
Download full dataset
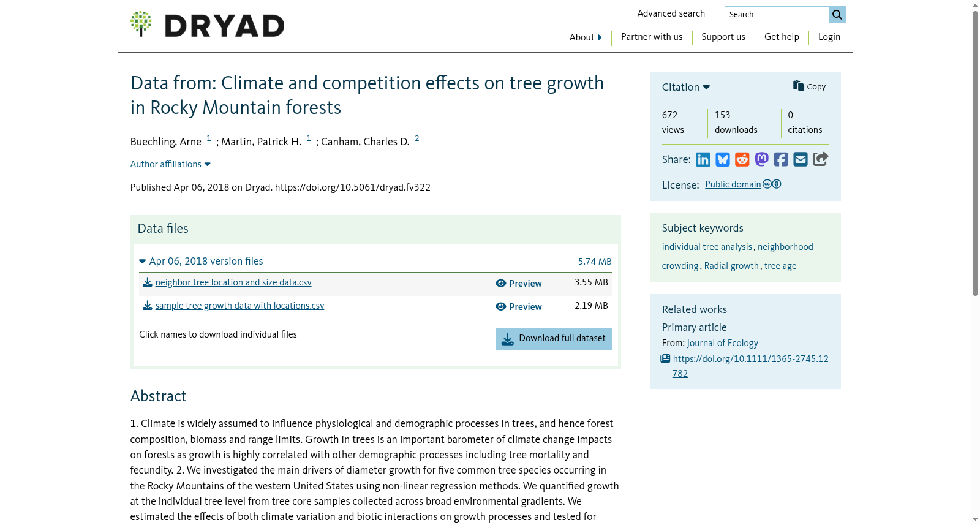[x=554, y=339]
